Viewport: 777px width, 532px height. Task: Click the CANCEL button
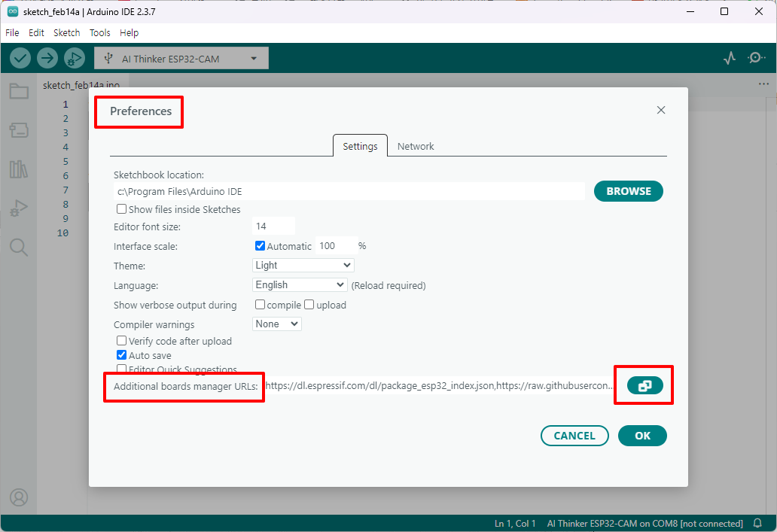[574, 436]
